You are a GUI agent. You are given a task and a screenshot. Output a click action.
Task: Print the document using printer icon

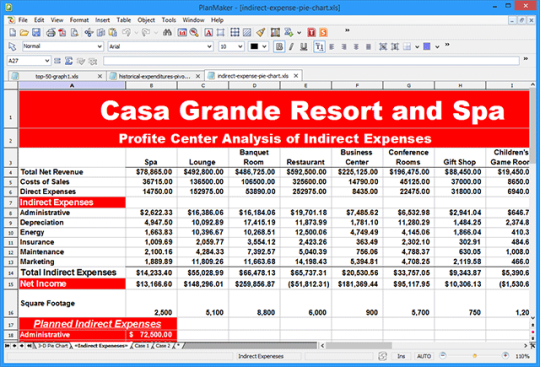coord(51,33)
